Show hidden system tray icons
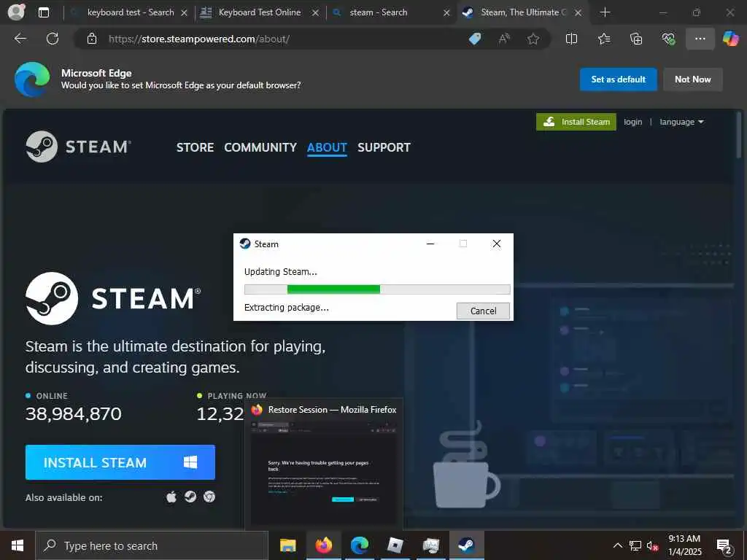Screen dimensions: 747x560 pos(617,545)
